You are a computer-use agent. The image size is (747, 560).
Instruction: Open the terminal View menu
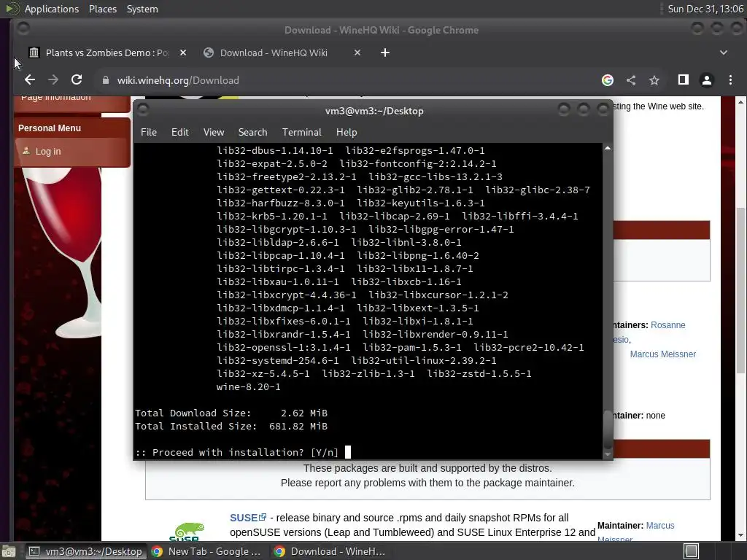pos(214,133)
